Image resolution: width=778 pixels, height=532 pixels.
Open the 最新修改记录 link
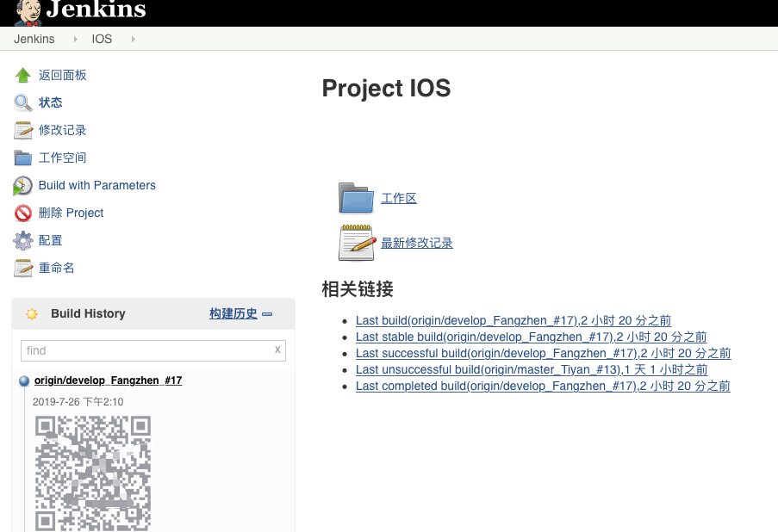coord(417,243)
